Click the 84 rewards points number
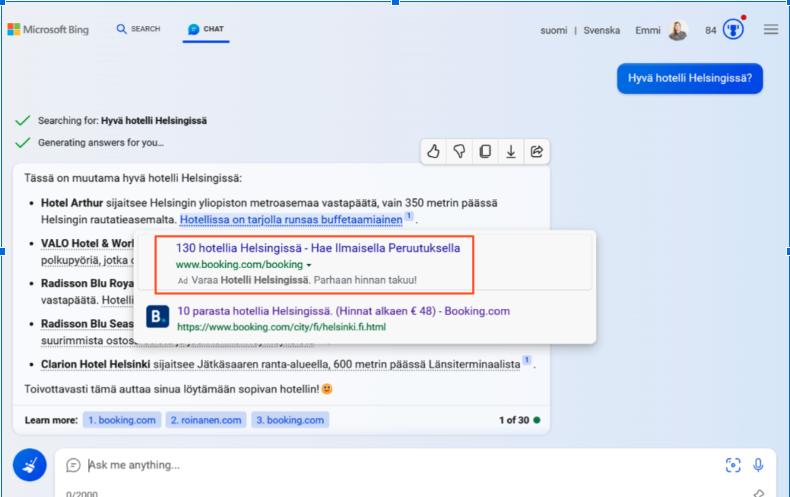The image size is (790, 497). pyautogui.click(x=710, y=30)
